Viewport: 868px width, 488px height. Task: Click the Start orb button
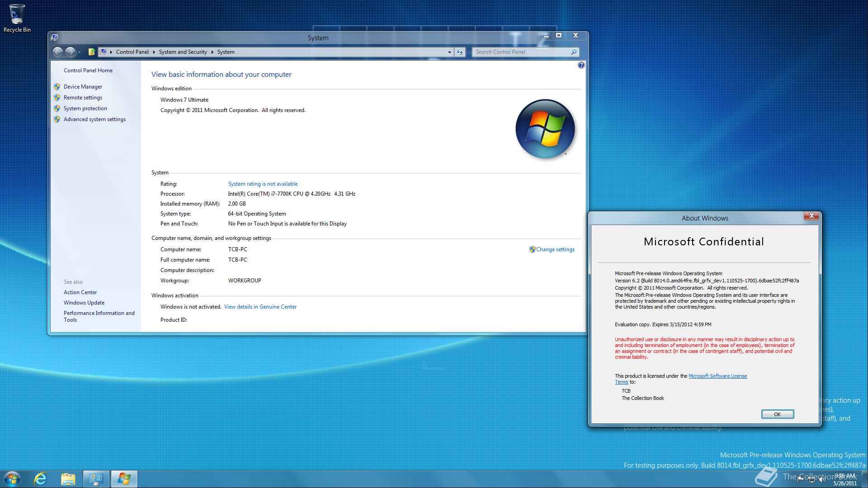12,479
